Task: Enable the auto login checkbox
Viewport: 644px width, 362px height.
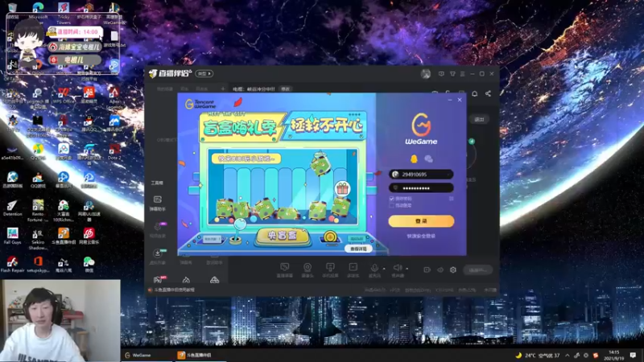Action: (x=392, y=205)
